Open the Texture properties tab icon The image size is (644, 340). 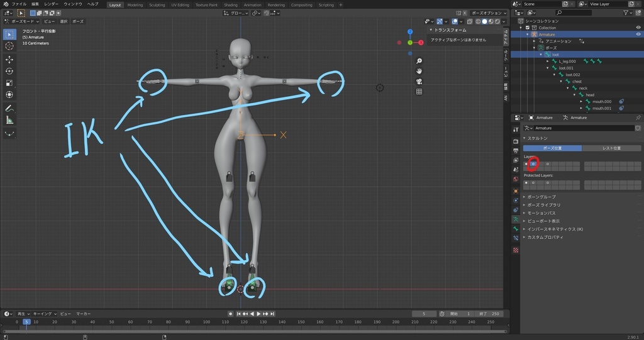point(516,250)
